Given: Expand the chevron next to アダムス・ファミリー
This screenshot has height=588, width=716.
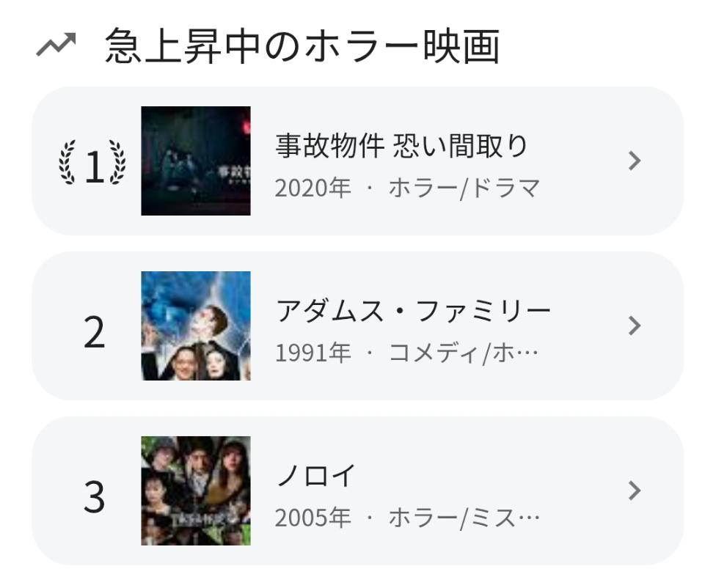Looking at the screenshot, I should (635, 326).
